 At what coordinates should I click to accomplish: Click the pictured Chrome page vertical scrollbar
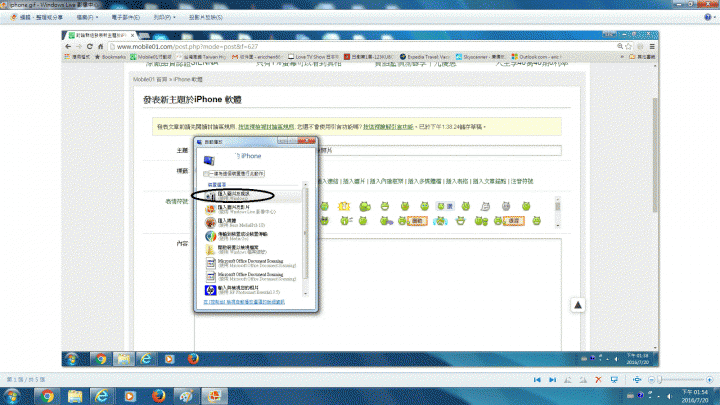point(655,207)
